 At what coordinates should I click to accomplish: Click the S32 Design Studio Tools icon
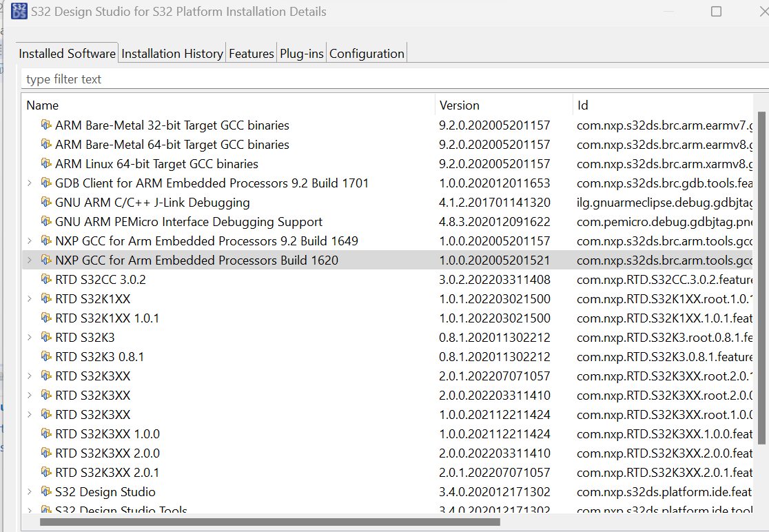46,510
